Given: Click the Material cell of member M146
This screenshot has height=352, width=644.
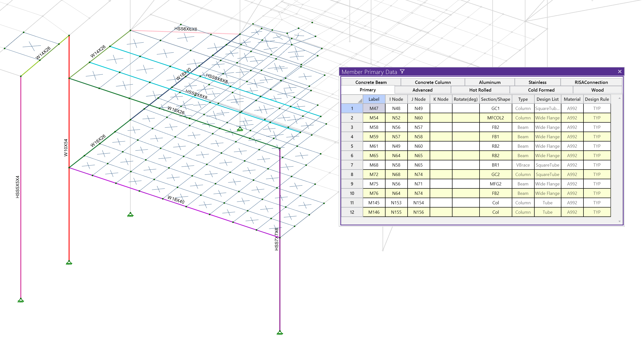Looking at the screenshot, I should (x=572, y=212).
